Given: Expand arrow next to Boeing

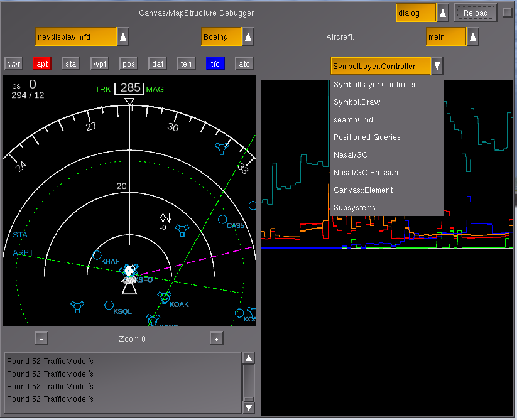Looking at the screenshot, I should 248,36.
